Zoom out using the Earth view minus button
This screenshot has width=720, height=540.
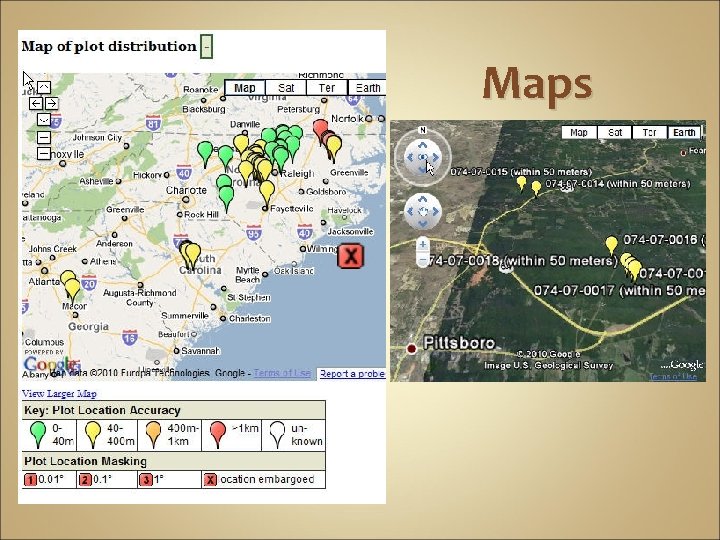click(x=423, y=260)
